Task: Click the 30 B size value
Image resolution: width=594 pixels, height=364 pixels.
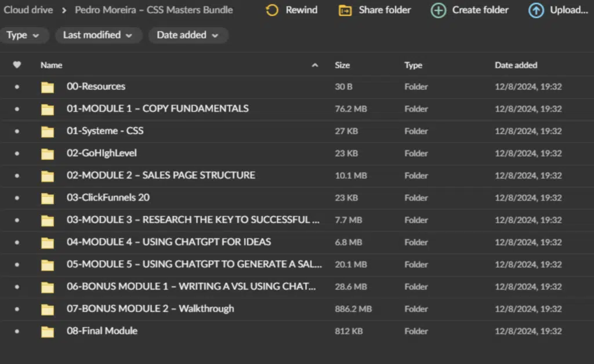Action: click(343, 86)
